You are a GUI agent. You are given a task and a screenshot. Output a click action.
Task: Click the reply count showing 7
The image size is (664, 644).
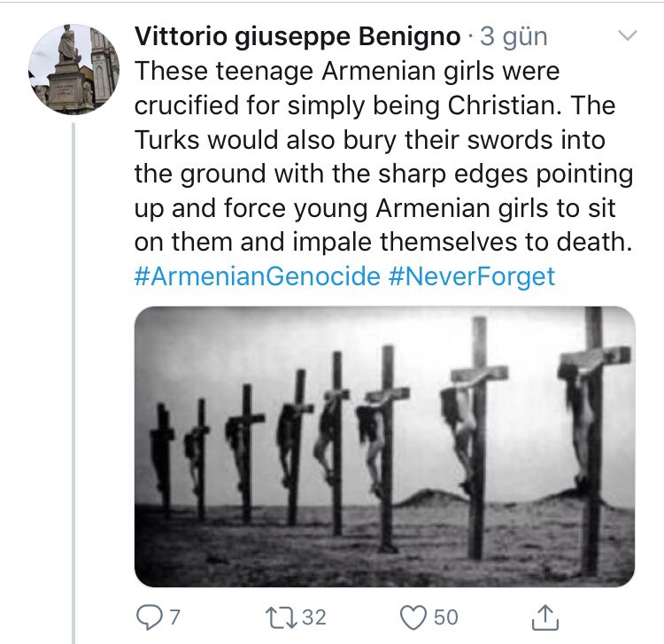pyautogui.click(x=175, y=617)
